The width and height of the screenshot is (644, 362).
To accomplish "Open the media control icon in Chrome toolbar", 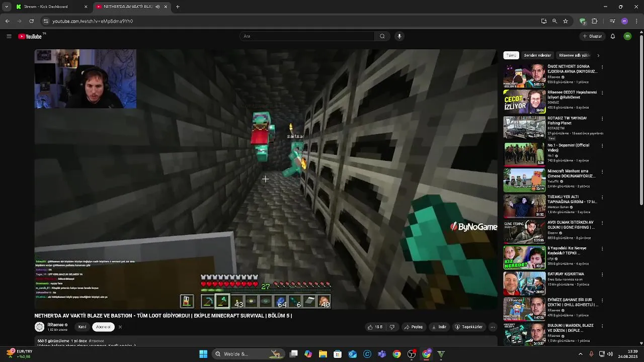I will click(612, 21).
